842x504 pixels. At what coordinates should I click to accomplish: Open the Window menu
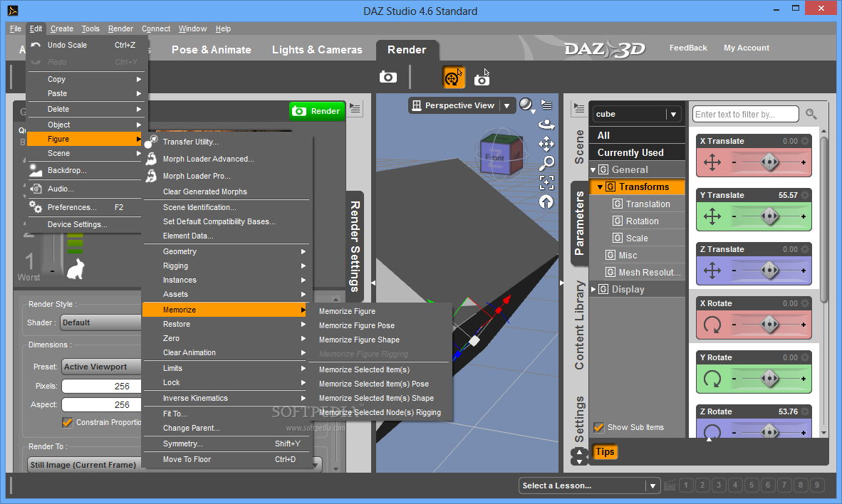[192, 29]
